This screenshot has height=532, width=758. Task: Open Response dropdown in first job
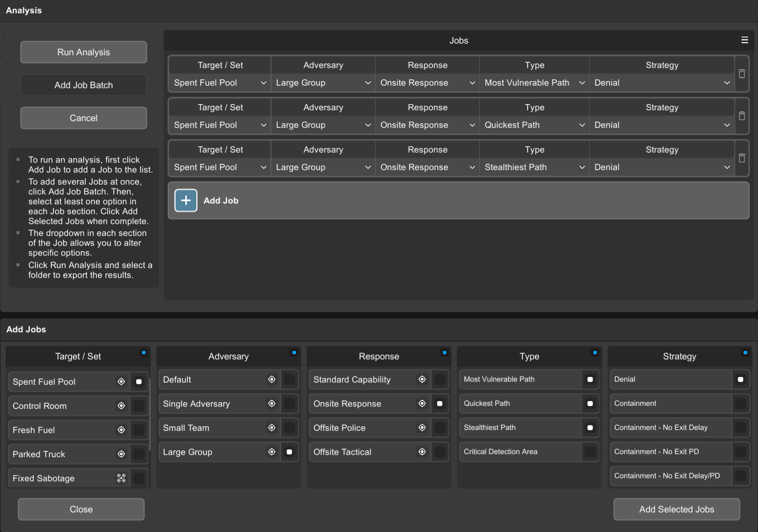(427, 83)
